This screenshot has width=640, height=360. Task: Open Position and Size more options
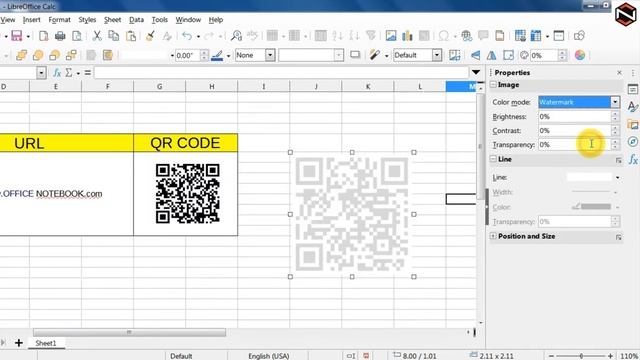618,237
